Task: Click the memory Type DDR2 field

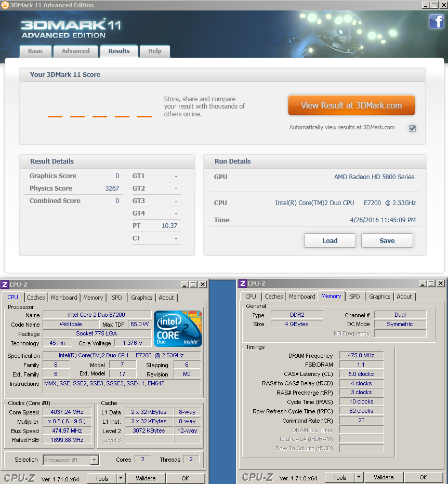Action: (x=297, y=315)
